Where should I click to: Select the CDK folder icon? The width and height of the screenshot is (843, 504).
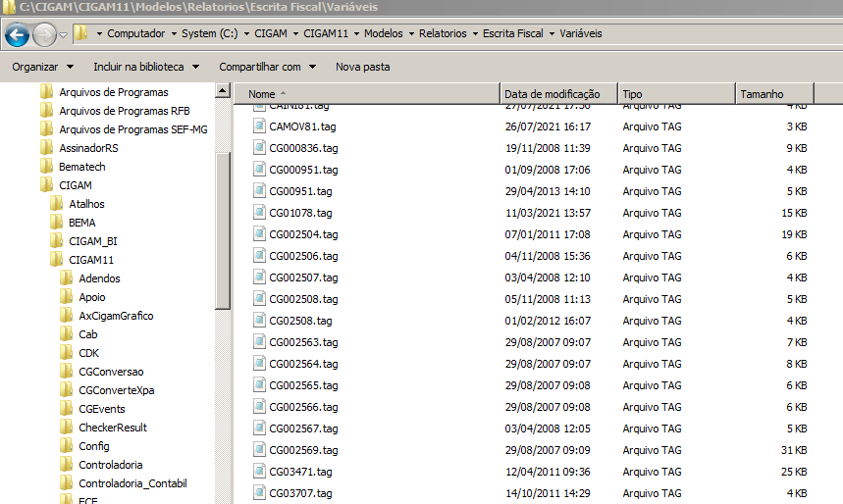tap(67, 352)
